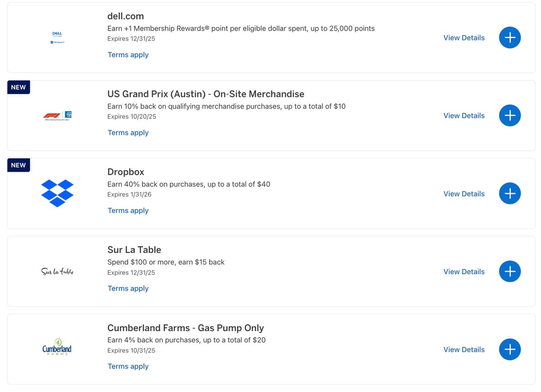The image size is (541, 392).
Task: View Details for dell.com offer
Action: 464,38
